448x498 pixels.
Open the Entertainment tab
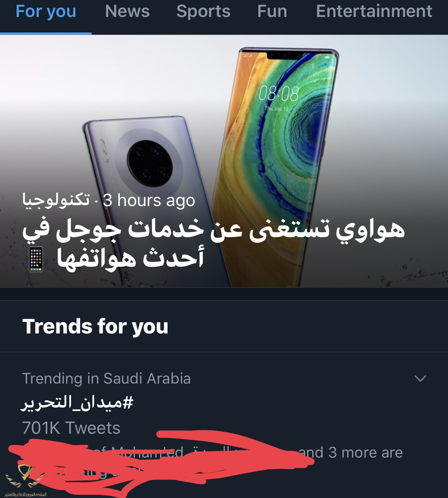pyautogui.click(x=374, y=12)
